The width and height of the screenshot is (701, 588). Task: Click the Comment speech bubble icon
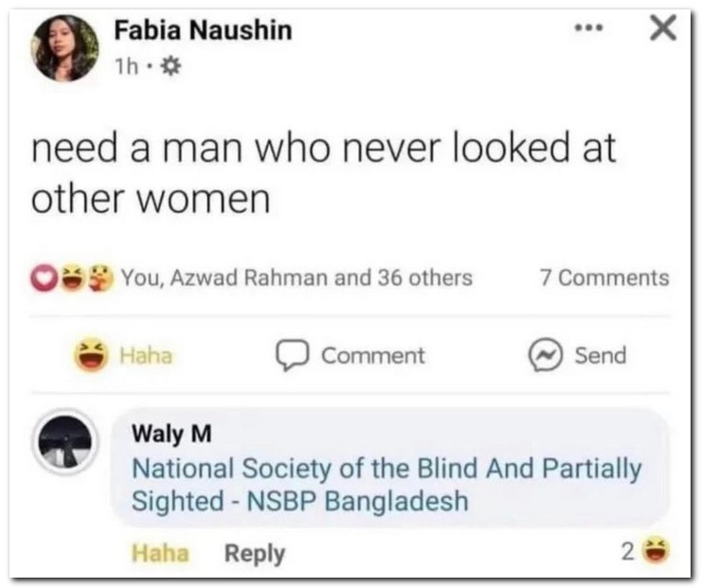click(288, 356)
